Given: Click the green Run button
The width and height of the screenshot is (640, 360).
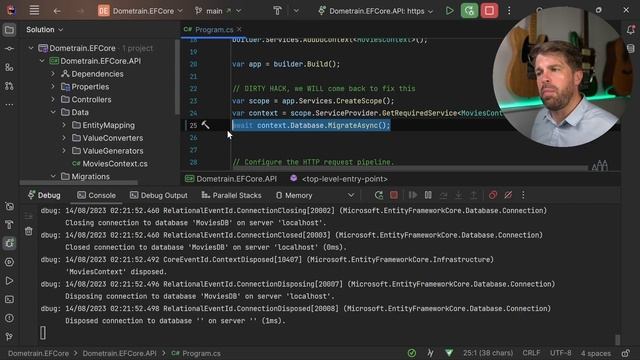Looking at the screenshot, I should tap(449, 11).
